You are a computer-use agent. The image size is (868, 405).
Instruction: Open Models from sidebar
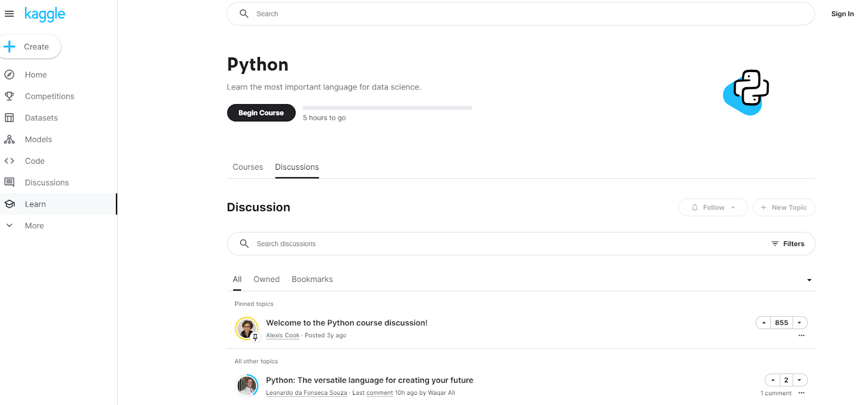39,140
